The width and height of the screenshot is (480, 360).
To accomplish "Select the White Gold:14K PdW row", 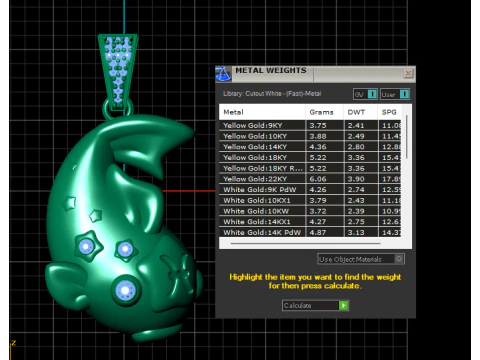I will pyautogui.click(x=310, y=232).
